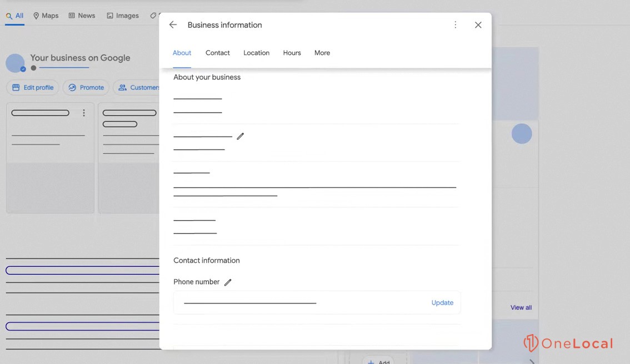Open the Images search tab
The width and height of the screenshot is (630, 364).
123,16
